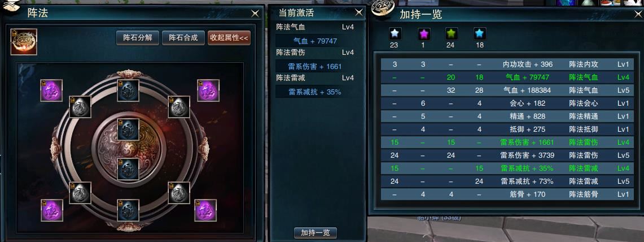This screenshot has width=644, height=242.
Task: Pick the bottom-left purple formation stone
Action: pyautogui.click(x=52, y=210)
